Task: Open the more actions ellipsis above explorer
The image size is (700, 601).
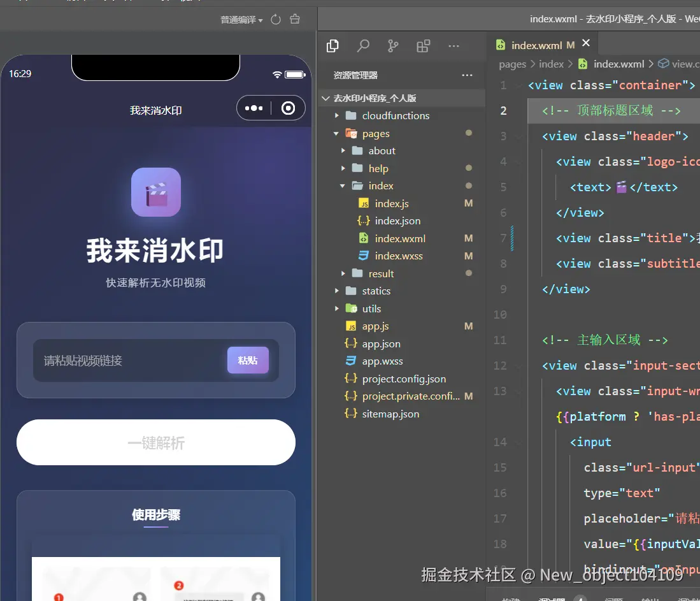Action: pyautogui.click(x=454, y=46)
